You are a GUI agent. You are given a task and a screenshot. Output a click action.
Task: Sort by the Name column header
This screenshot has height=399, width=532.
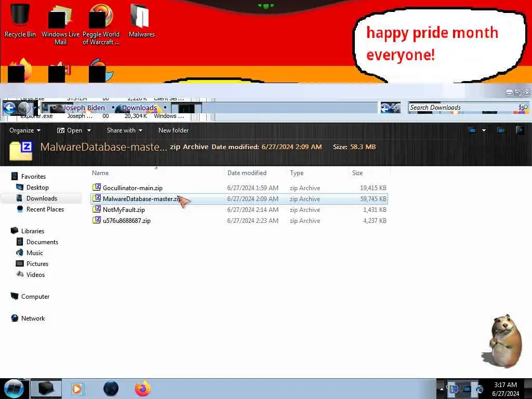coord(100,172)
